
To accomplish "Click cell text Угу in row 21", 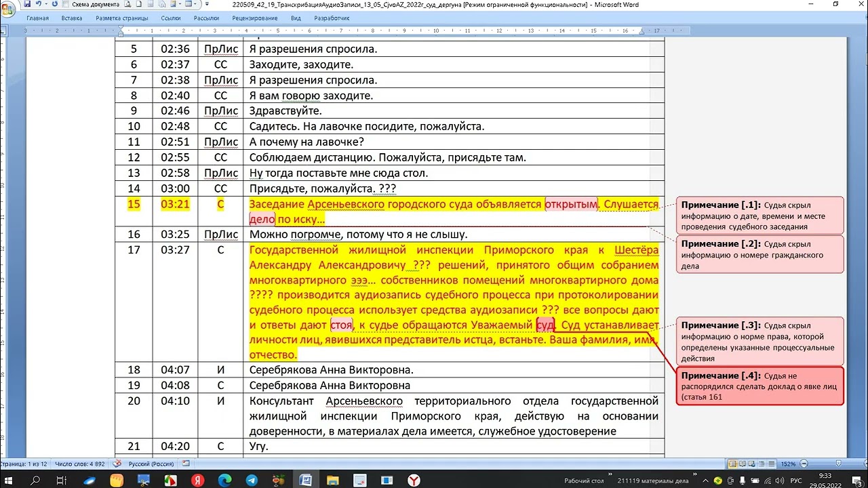I will tap(259, 446).
